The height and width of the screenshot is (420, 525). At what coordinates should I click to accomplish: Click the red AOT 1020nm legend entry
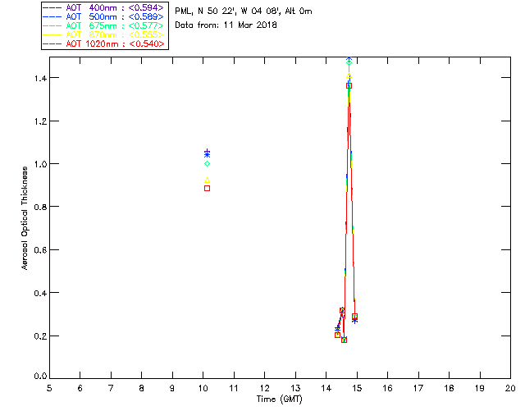click(x=103, y=43)
